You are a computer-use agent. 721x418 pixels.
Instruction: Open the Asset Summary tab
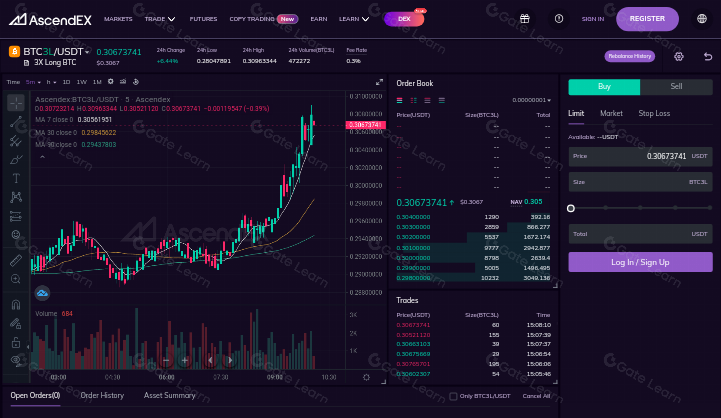(x=169, y=395)
